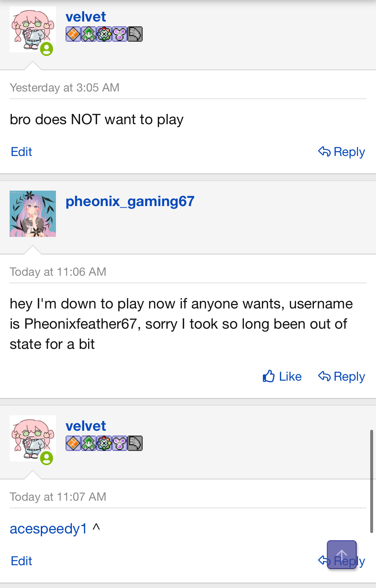Screen dimensions: 376x588
Task: Click the mouse badge on last velvet post
Action: coord(120,444)
